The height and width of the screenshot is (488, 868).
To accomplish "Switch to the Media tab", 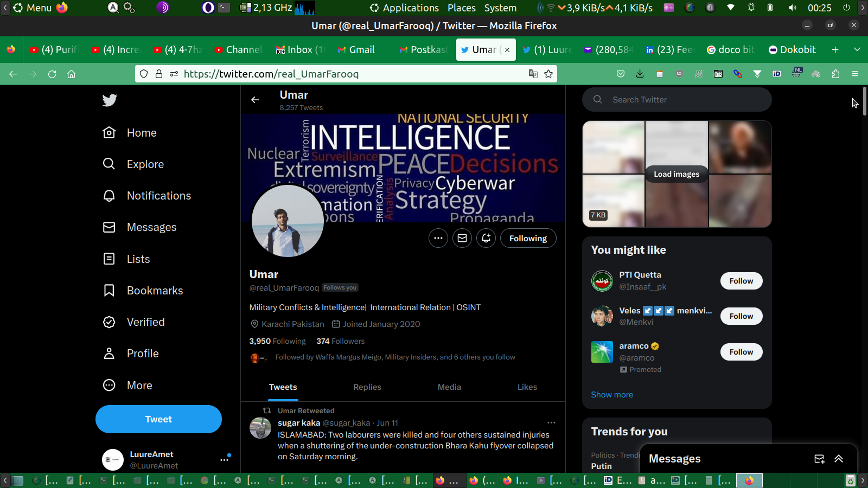I will pos(449,387).
